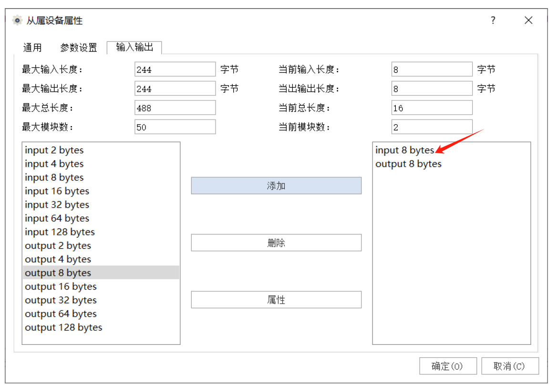557x392 pixels.
Task: Select highlighted "output 8 bytes" in left list
Action: pyautogui.click(x=101, y=273)
